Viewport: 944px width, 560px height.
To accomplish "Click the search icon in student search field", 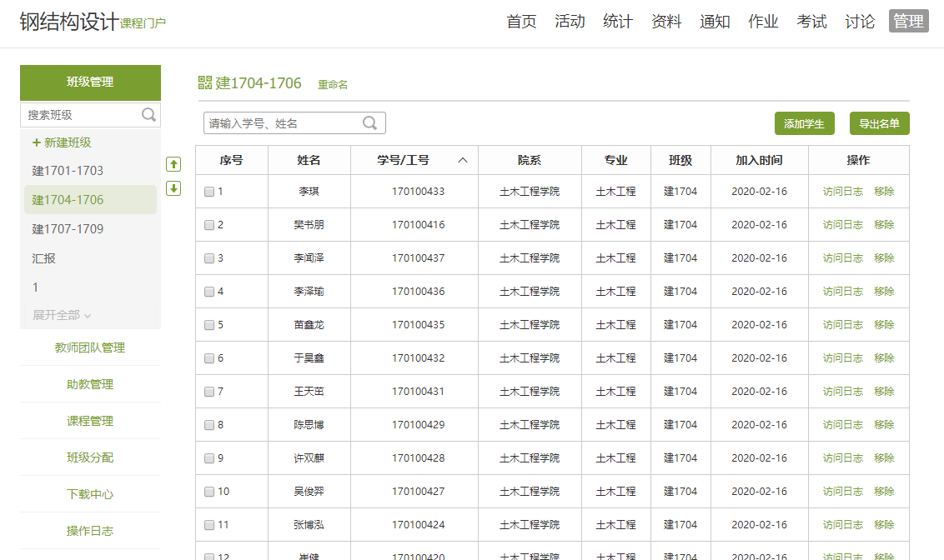I will pos(370,123).
